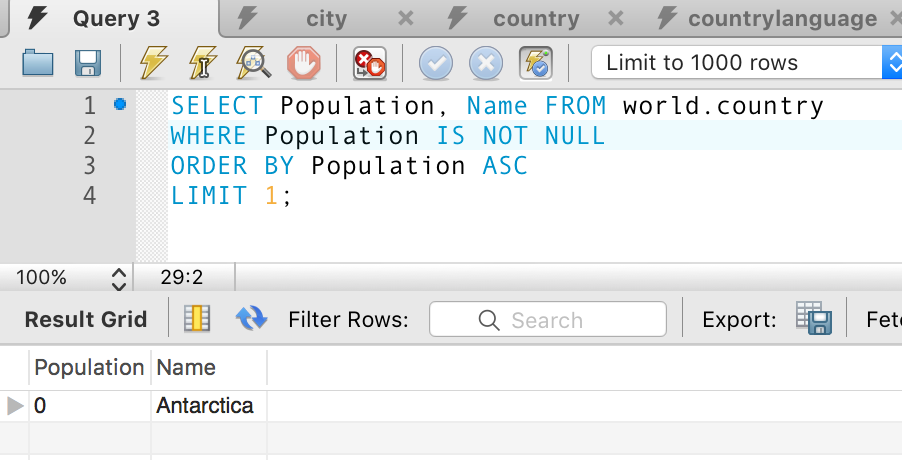902x460 pixels.
Task: Adjust the 100% zoom stepper arrows
Action: tap(119, 278)
